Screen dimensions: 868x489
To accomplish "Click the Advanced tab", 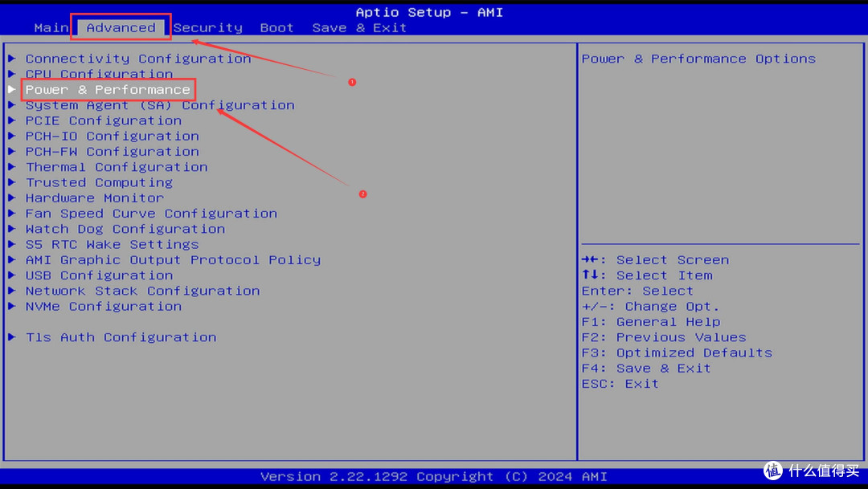I will [121, 27].
